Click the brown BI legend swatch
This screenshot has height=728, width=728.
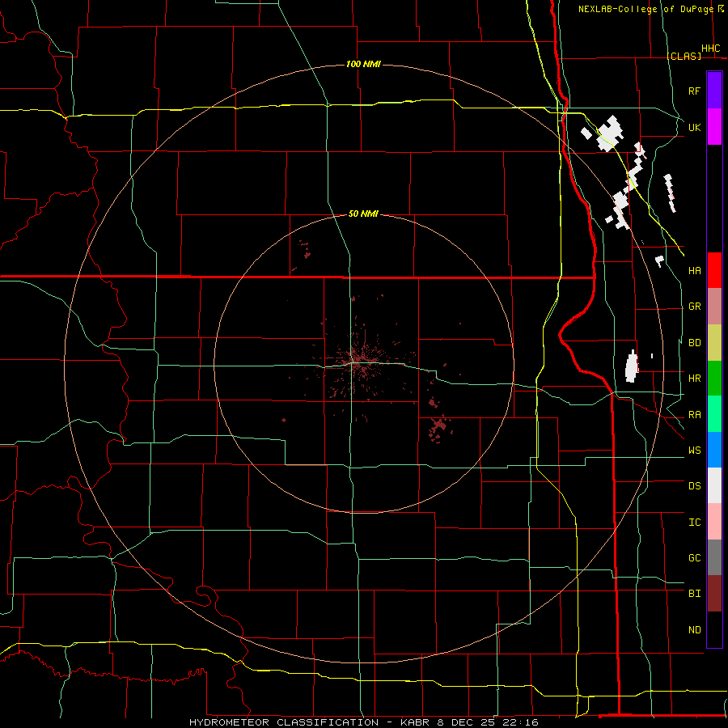[714, 594]
